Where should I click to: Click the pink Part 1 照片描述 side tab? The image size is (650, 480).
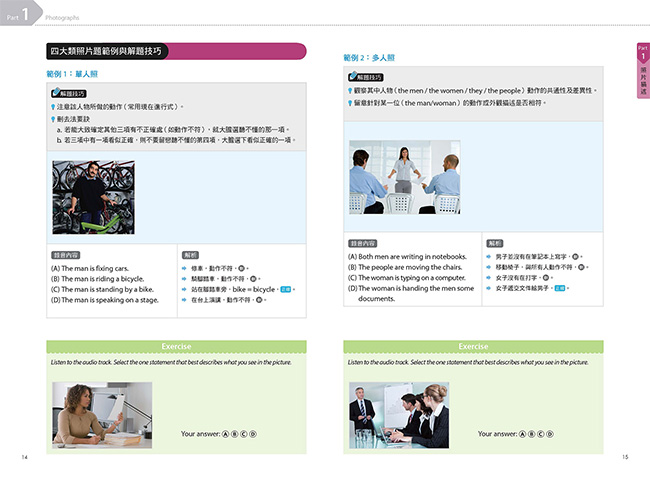pyautogui.click(x=643, y=70)
